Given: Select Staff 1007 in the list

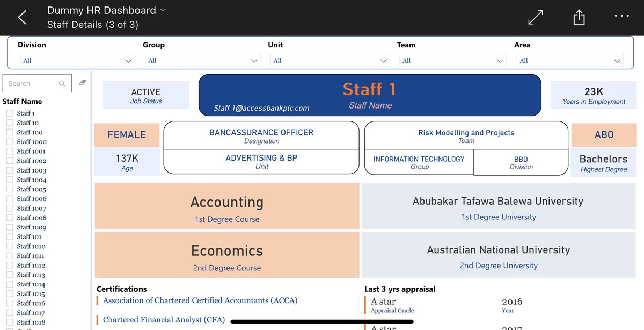Looking at the screenshot, I should tap(31, 209).
